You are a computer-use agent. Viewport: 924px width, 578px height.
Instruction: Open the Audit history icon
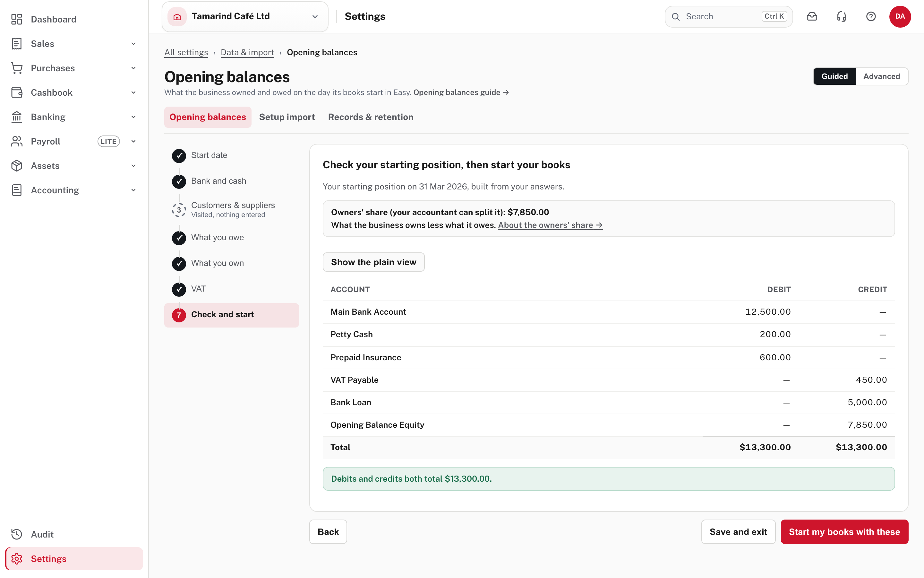(x=16, y=534)
